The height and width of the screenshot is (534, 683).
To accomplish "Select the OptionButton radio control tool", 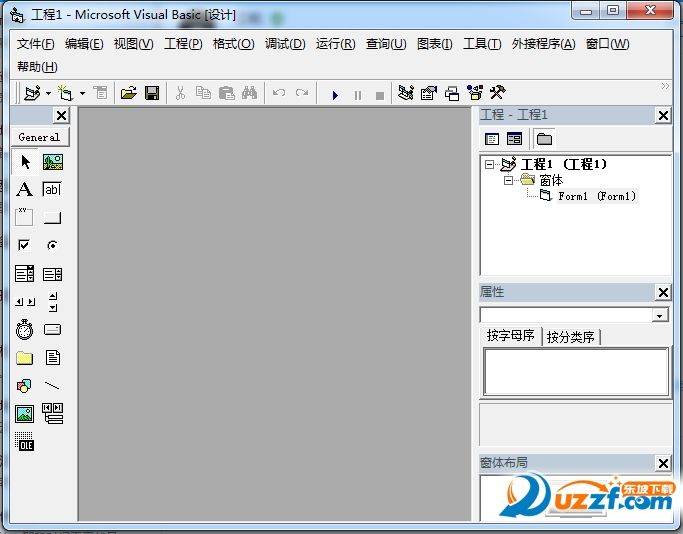I will click(x=52, y=245).
